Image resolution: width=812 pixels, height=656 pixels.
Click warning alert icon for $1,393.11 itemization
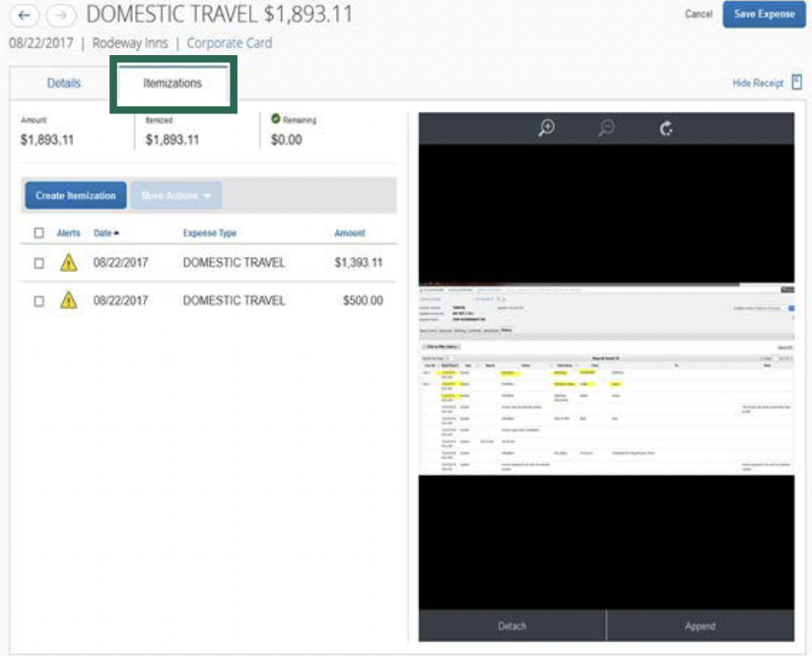[x=68, y=263]
